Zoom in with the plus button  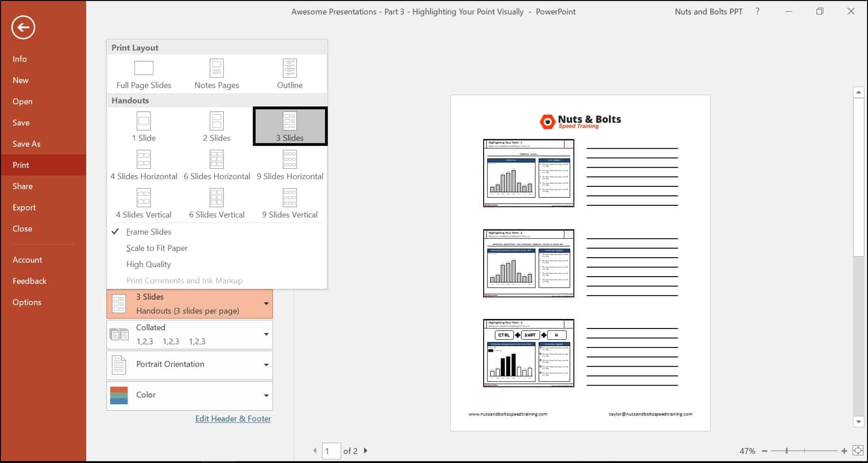(844, 451)
